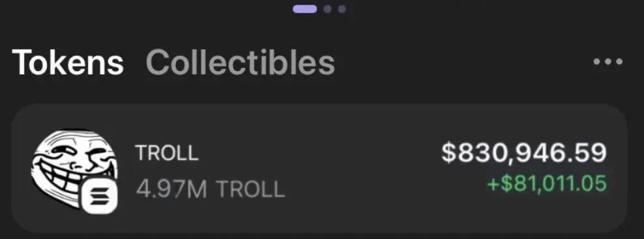Click the $830,946.59 total value
Screen dimensions: 644x239
523,152
